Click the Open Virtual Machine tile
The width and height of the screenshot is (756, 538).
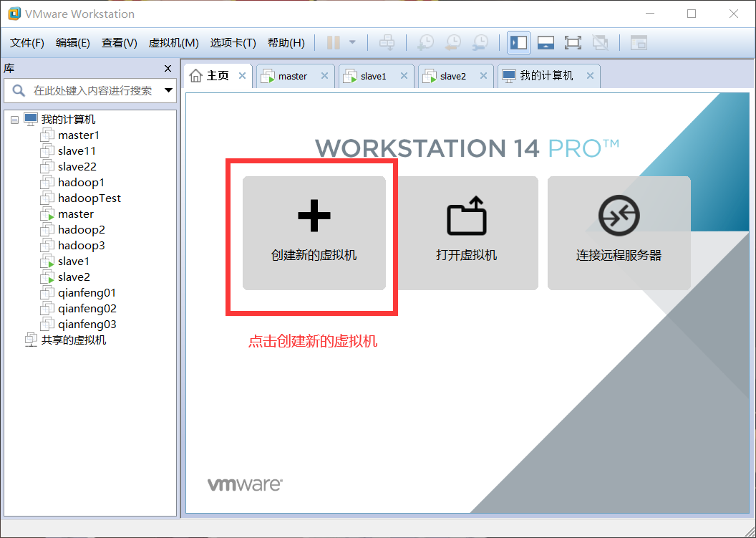coord(467,233)
